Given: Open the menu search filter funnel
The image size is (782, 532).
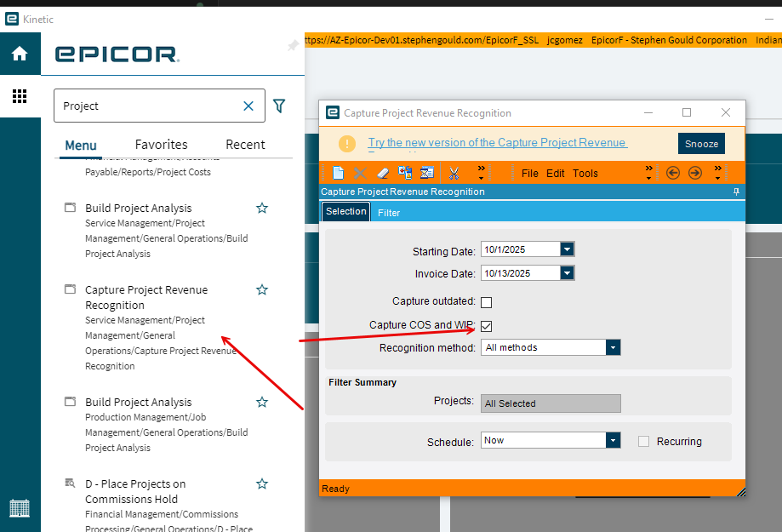Looking at the screenshot, I should 279,106.
